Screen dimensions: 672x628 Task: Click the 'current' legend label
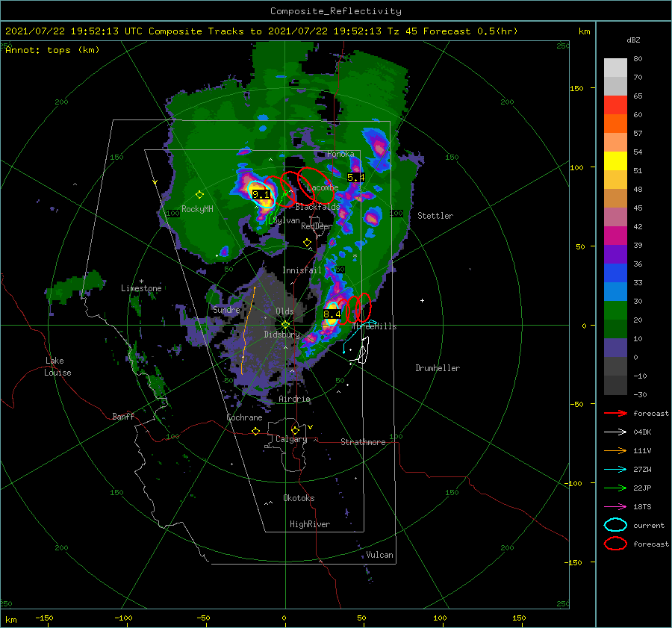click(x=649, y=526)
